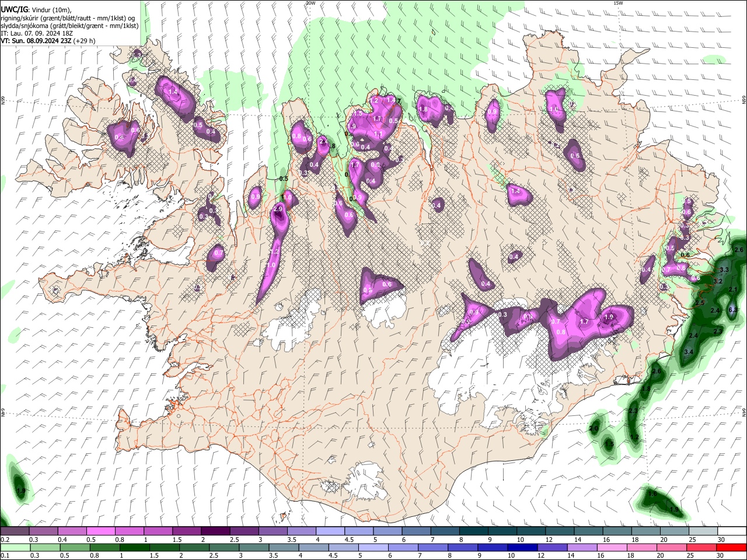This screenshot has height=560, width=747.
Task: Click the '3.5' label in upper legend row
Action: click(x=292, y=540)
